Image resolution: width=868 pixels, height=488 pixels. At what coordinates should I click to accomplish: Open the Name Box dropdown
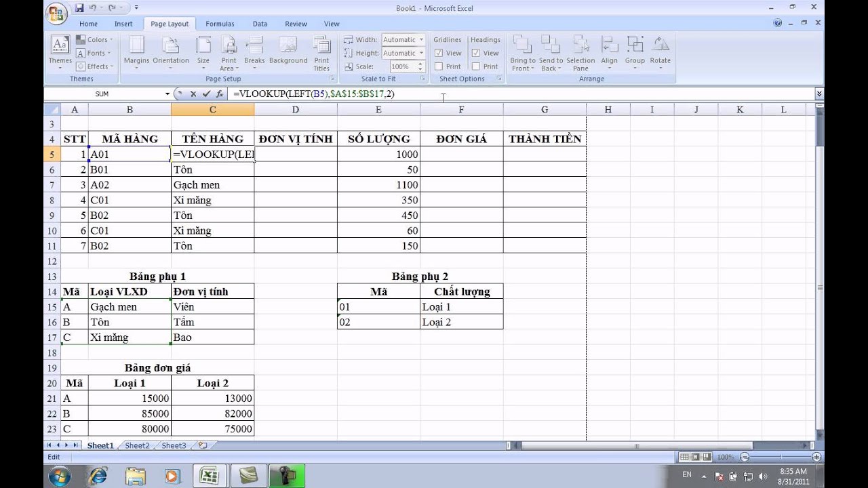[167, 94]
